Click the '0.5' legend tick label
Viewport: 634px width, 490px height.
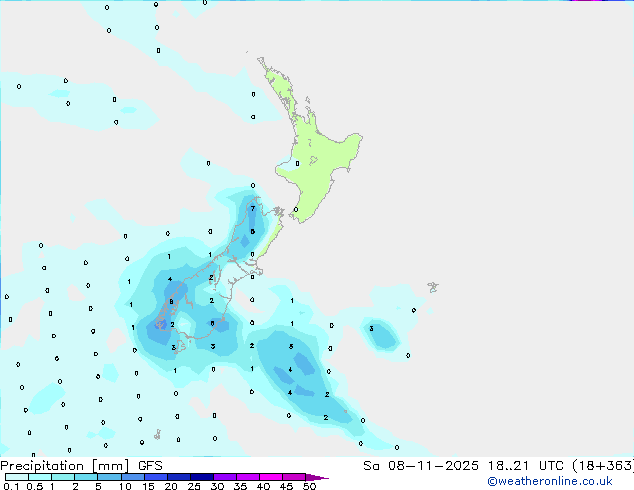(x=35, y=486)
